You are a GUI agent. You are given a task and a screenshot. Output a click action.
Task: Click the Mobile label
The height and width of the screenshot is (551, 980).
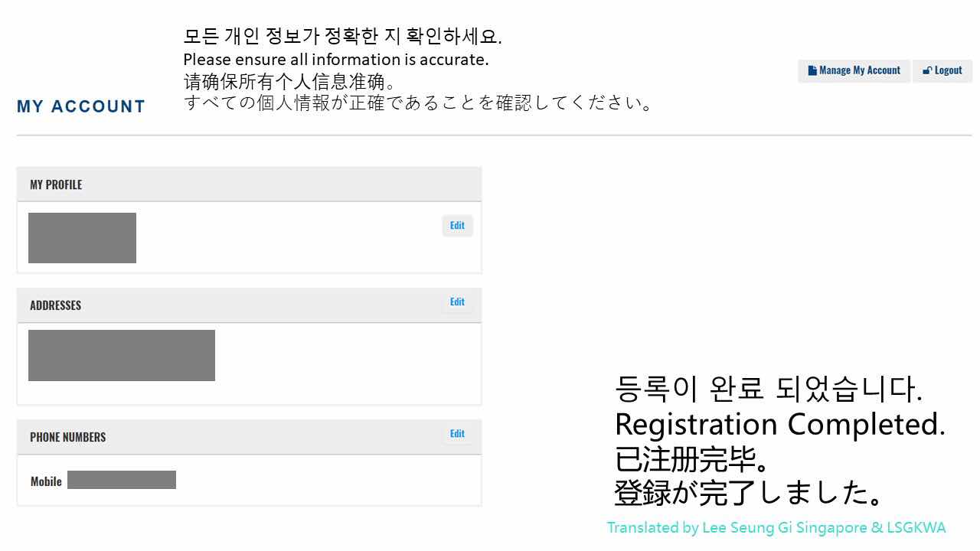(46, 481)
